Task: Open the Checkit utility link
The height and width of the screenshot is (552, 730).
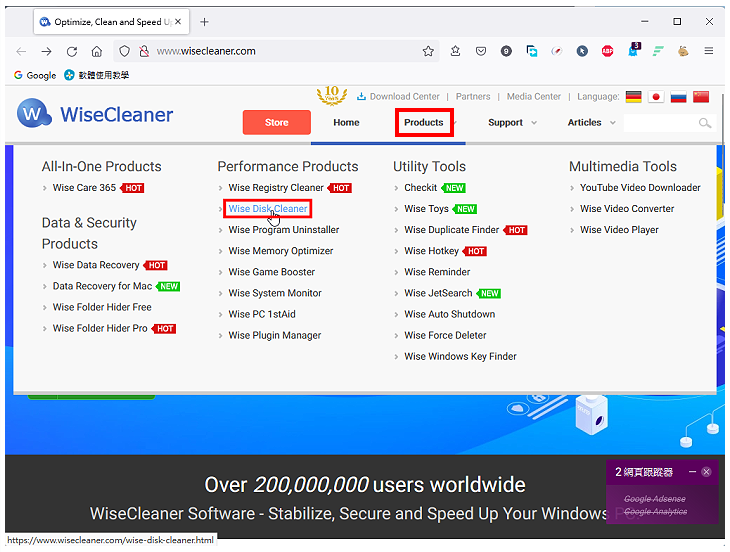Action: click(x=420, y=188)
